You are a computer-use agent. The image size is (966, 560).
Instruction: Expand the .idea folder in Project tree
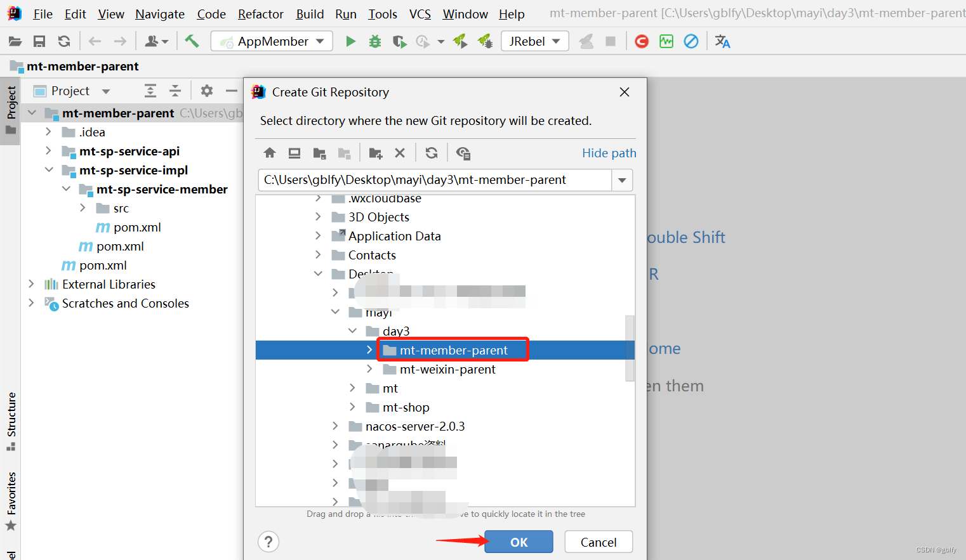click(x=48, y=132)
